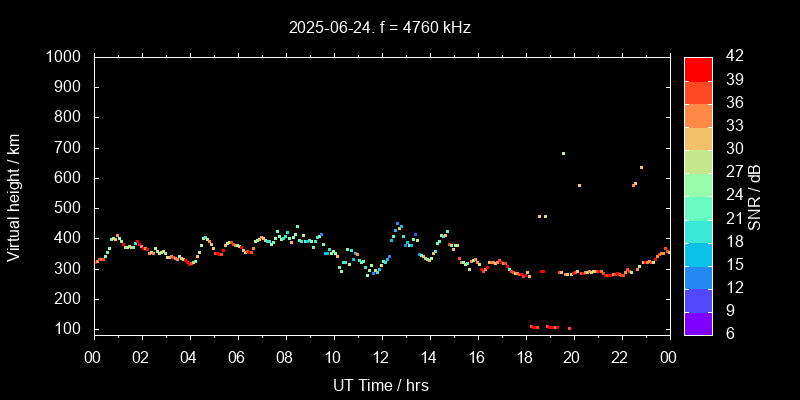800x400 pixels.
Task: Select the cyan 18–21 dB colorbar segment
Action: tap(698, 229)
